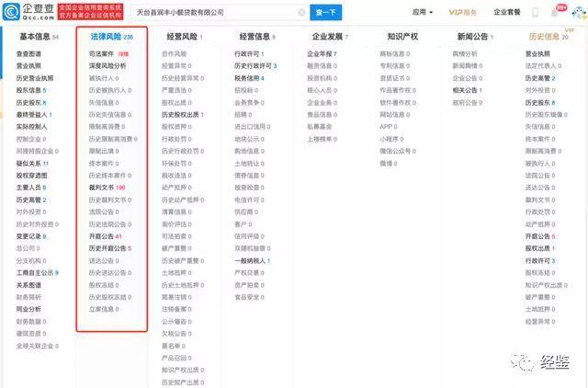Screen dimensions: 588x388
Task: Click the 企查查 Qcc.com logo
Action: coord(28,12)
